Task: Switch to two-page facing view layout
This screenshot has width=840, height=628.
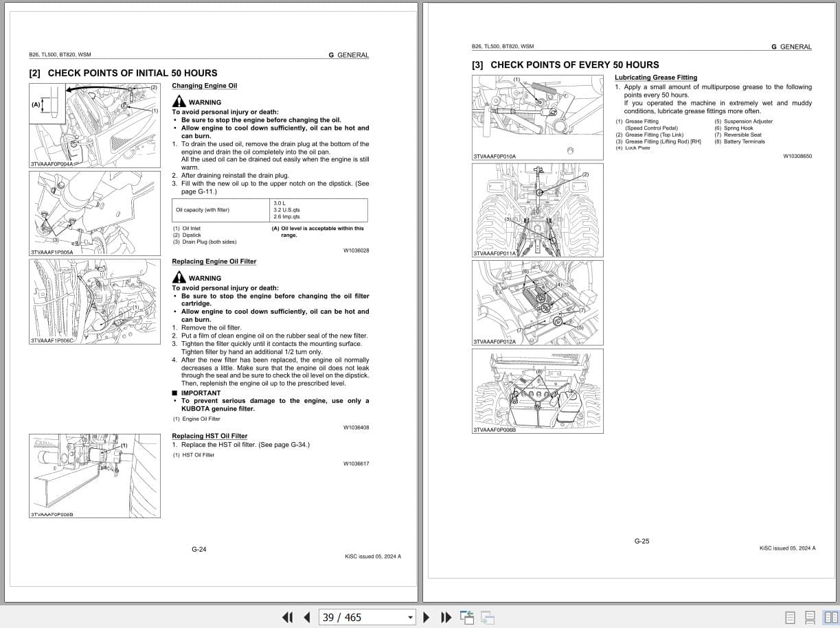Action: pos(831,617)
